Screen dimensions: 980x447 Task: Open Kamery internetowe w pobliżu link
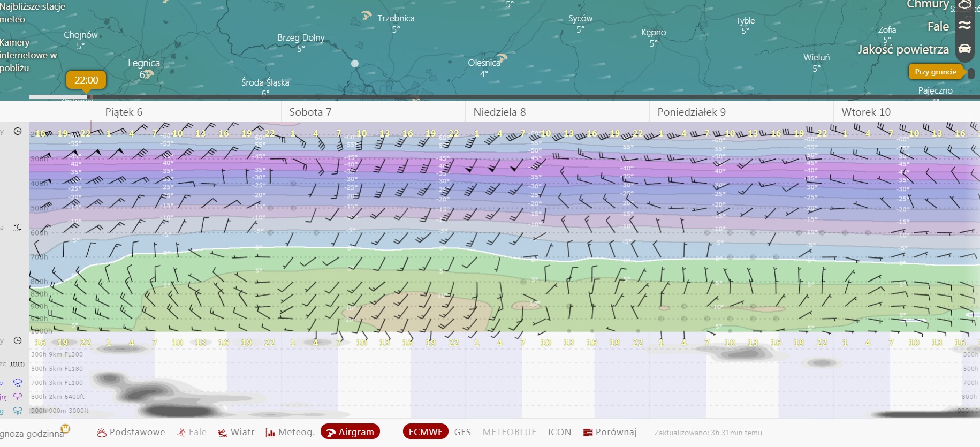tap(28, 55)
